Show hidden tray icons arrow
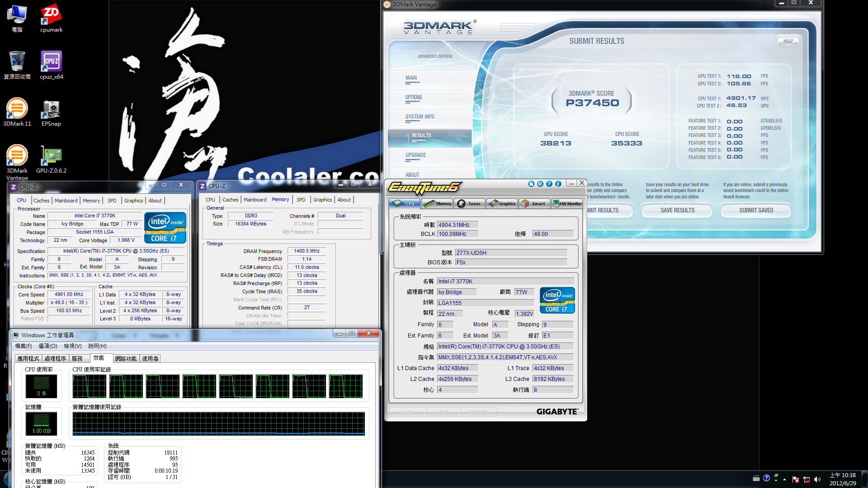The image size is (868, 488). pyautogui.click(x=785, y=479)
